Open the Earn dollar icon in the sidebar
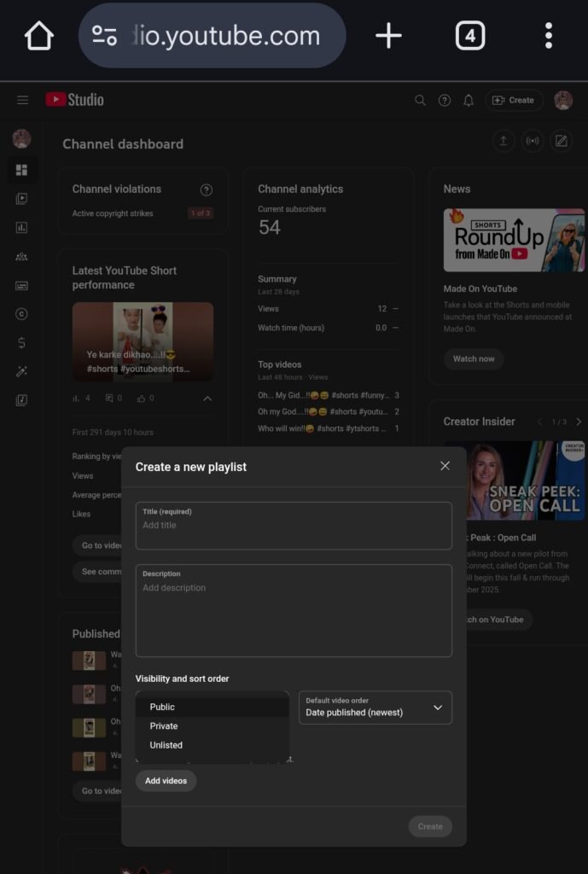Viewport: 588px width, 874px height. click(21, 343)
